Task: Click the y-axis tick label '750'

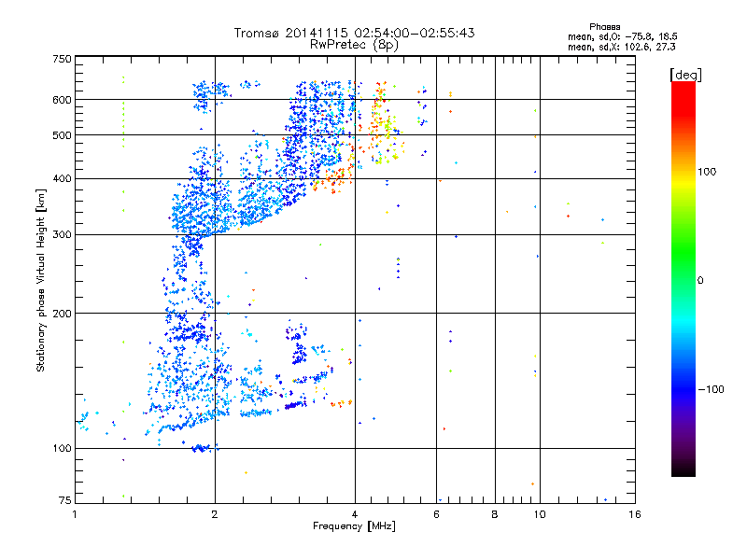Action: click(x=63, y=59)
